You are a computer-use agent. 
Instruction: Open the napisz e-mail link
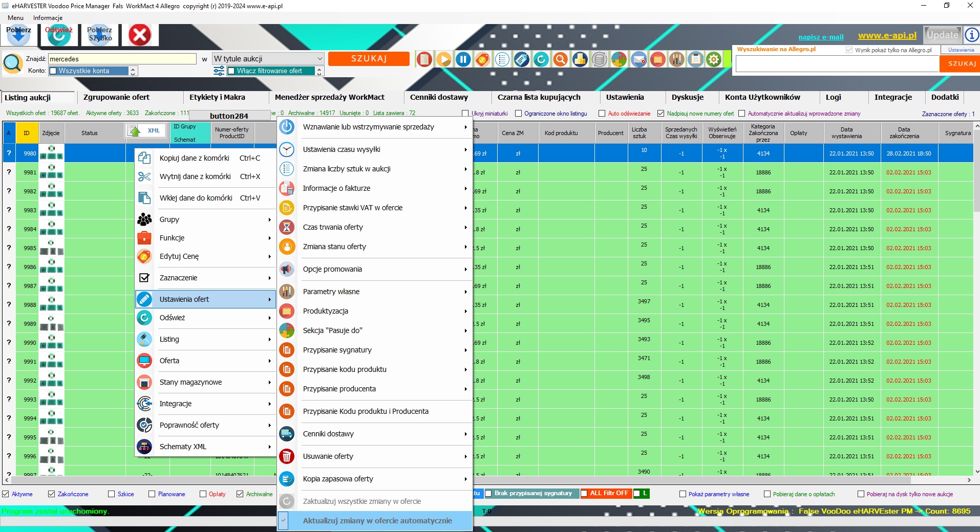(x=821, y=37)
